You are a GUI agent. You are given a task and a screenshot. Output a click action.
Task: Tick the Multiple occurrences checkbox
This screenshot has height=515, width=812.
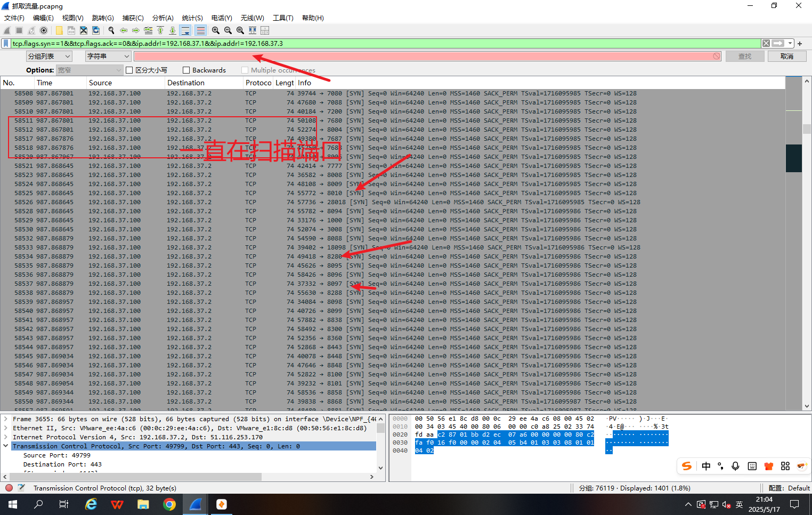pos(245,70)
